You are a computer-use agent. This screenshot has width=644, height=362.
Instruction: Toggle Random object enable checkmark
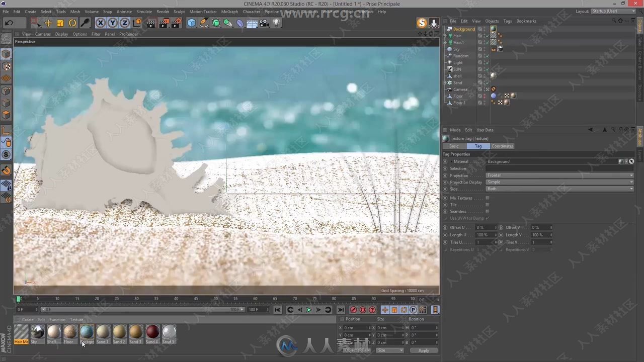487,56
